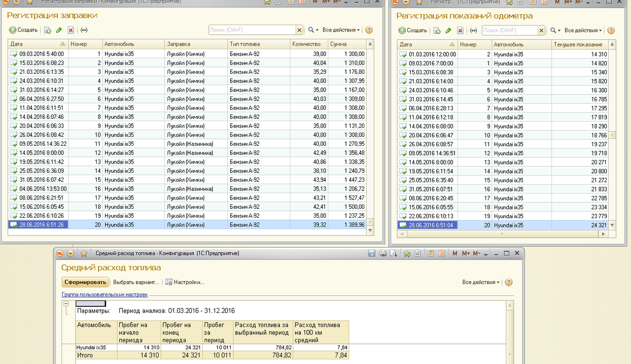Click left arrow of odometer horizontal scrollbar
Screen dimensions: 631x364
point(401,234)
